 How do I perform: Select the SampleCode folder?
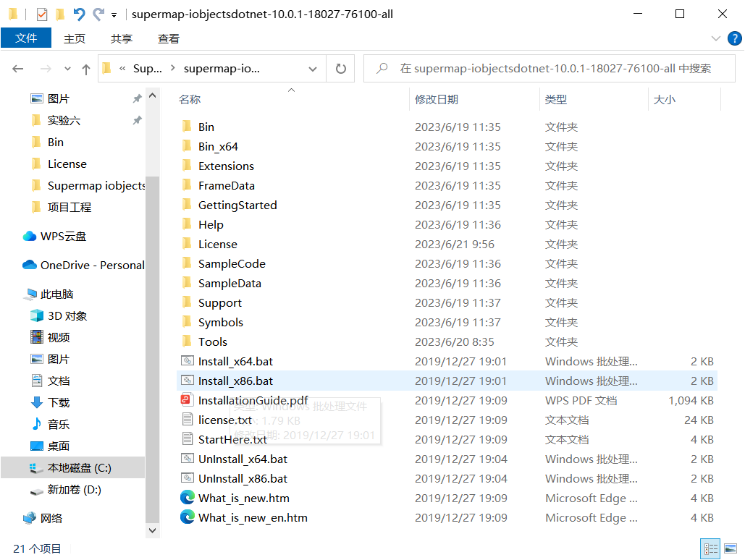point(232,263)
